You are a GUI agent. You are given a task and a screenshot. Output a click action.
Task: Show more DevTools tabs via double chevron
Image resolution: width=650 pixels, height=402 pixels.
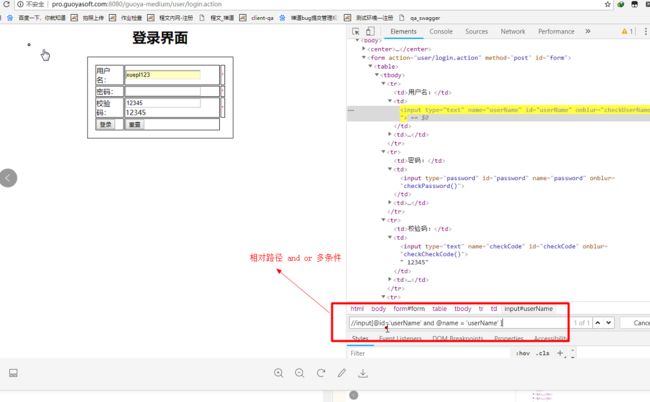(x=588, y=31)
